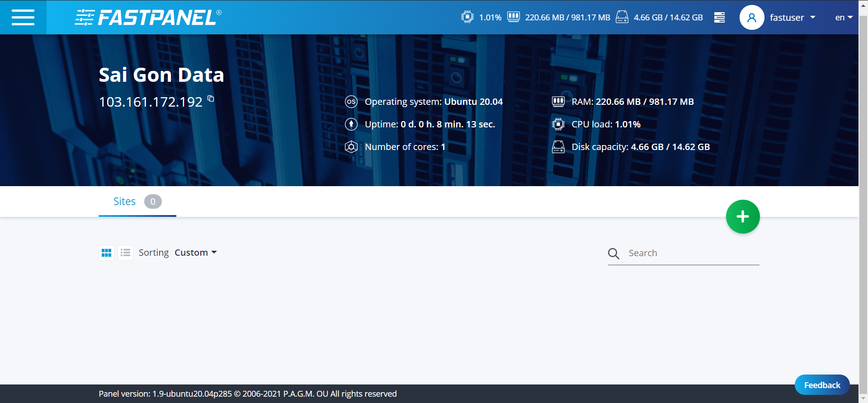This screenshot has height=403, width=868.
Task: Click the Uptime arrow icon
Action: (x=351, y=124)
